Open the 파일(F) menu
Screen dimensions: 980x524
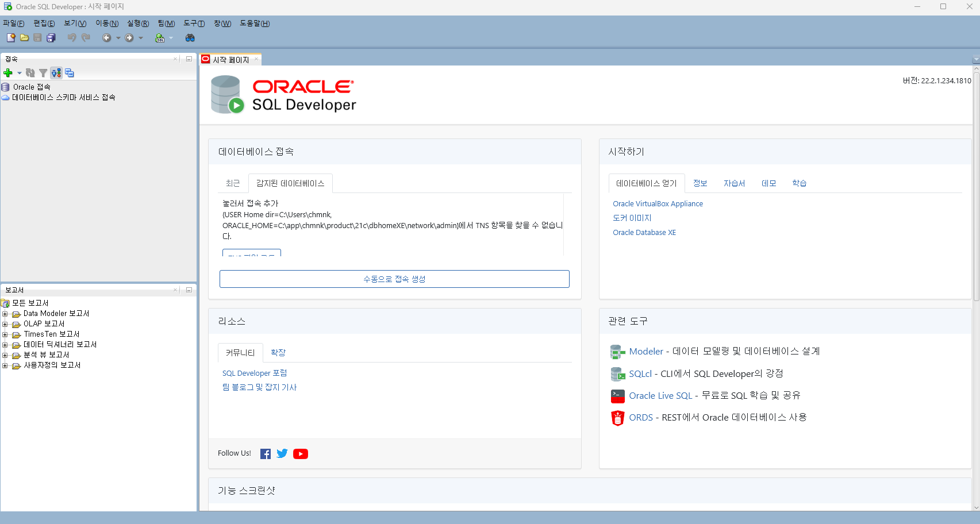14,24
